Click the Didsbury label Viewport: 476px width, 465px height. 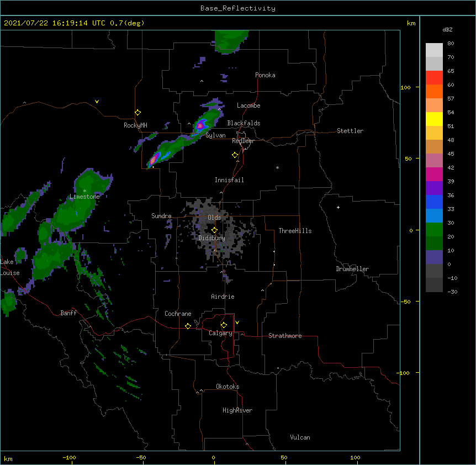212,238
